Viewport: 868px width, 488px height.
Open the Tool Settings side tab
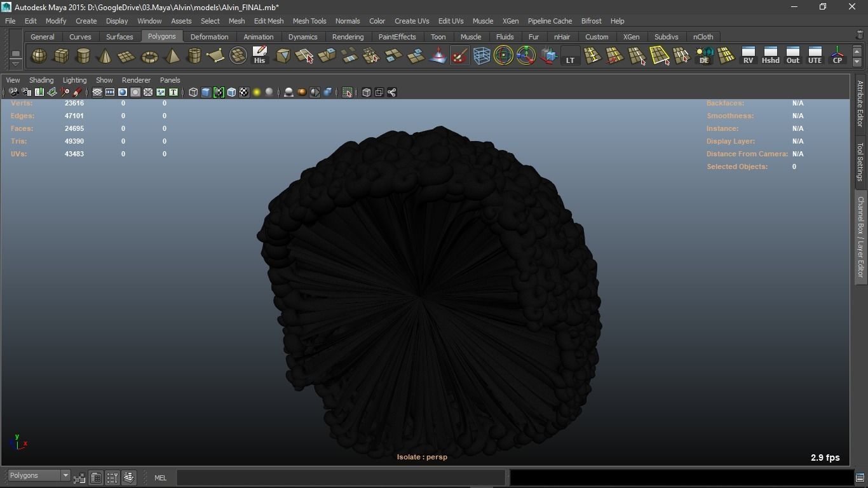[x=860, y=161]
